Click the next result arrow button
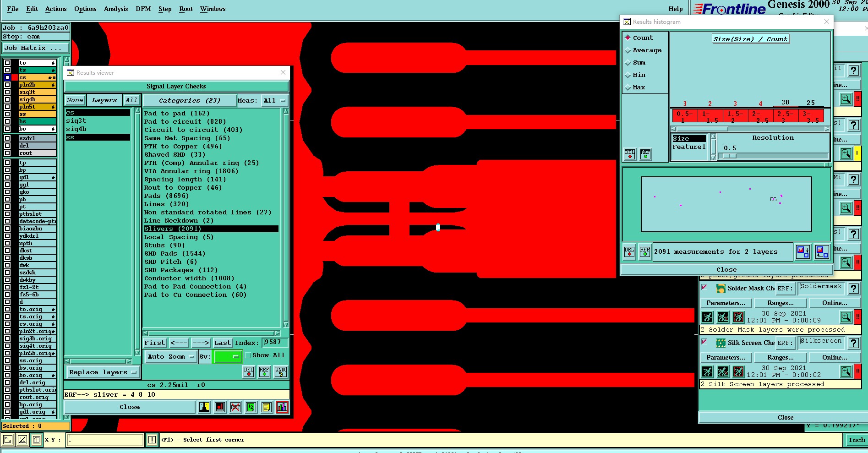The width and height of the screenshot is (868, 453). (201, 343)
